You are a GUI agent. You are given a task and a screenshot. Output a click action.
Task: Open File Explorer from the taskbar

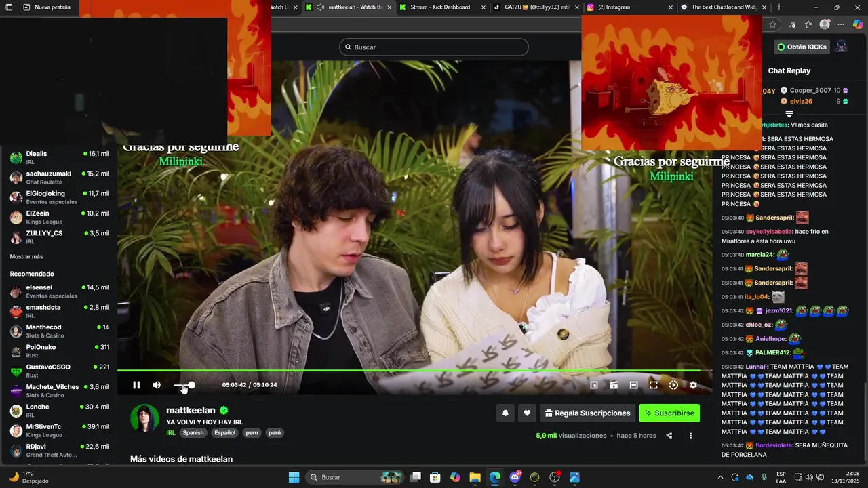pos(475,477)
